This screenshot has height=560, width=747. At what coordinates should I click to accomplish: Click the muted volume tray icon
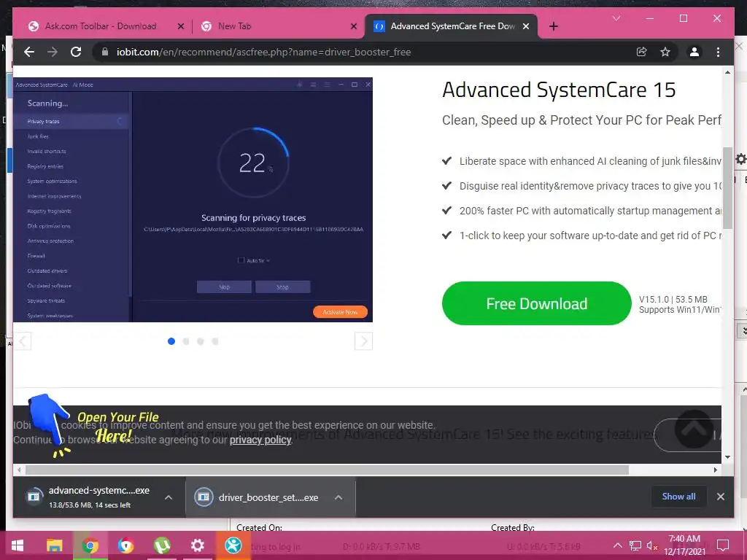(x=651, y=545)
